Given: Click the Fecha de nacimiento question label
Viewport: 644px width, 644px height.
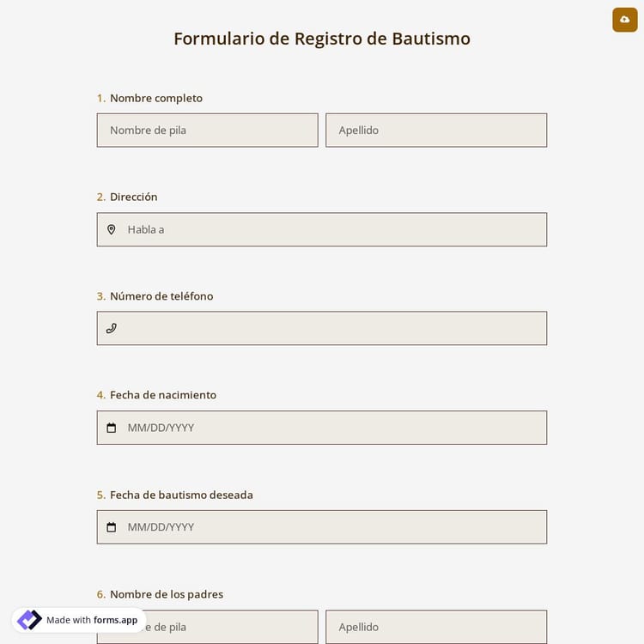Looking at the screenshot, I should 163,395.
